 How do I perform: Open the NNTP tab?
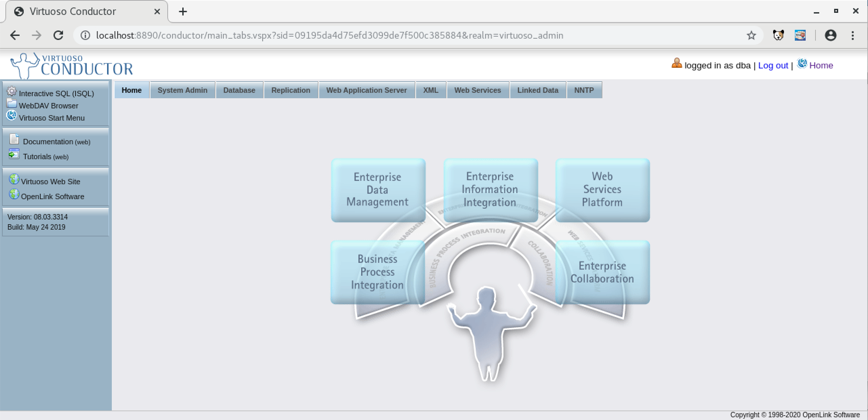[x=584, y=90]
